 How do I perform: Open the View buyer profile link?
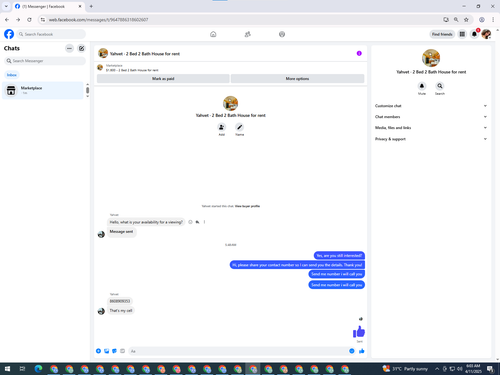(247, 206)
